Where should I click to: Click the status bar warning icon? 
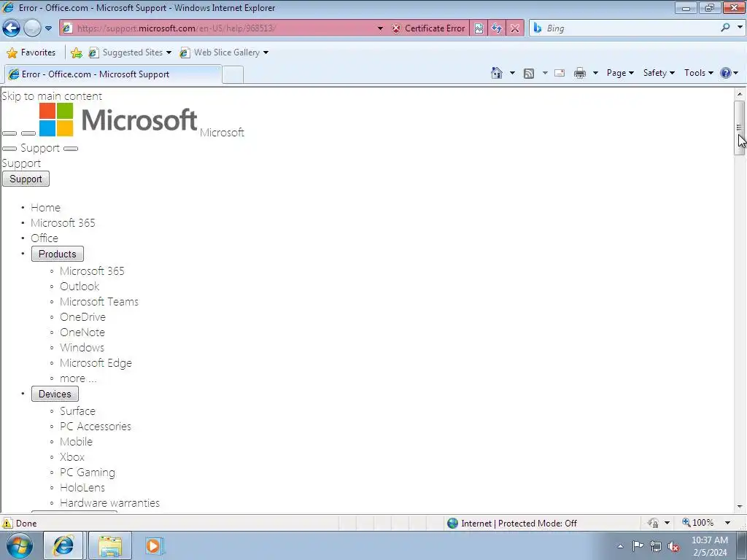pyautogui.click(x=7, y=524)
